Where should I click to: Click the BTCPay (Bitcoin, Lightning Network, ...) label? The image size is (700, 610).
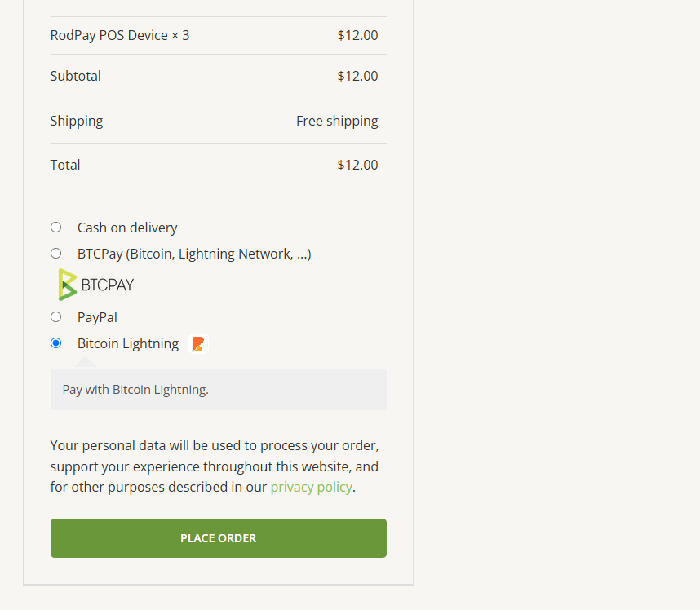click(194, 254)
